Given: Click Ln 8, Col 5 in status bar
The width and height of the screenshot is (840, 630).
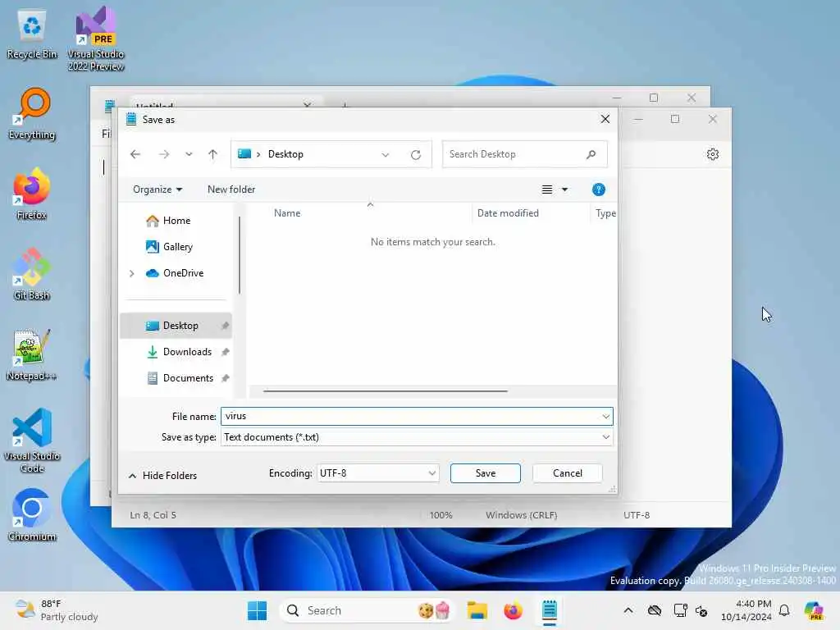Looking at the screenshot, I should click(x=153, y=515).
